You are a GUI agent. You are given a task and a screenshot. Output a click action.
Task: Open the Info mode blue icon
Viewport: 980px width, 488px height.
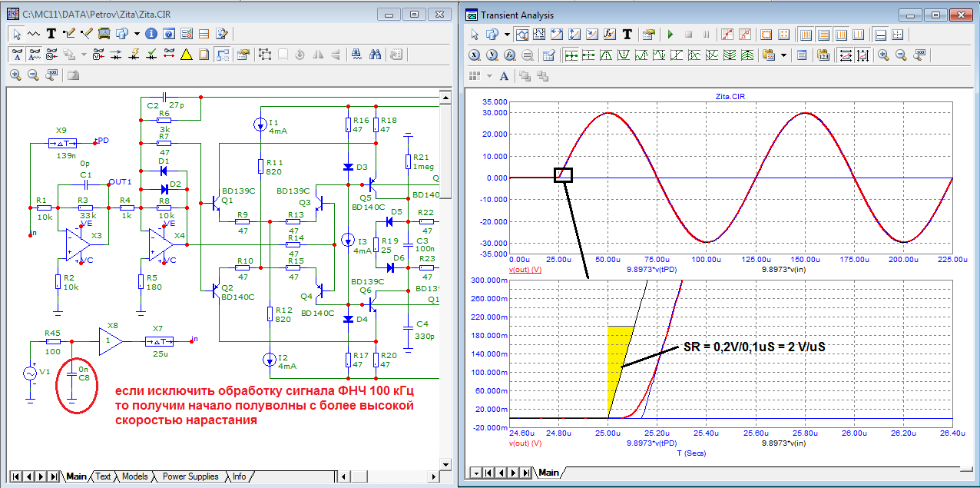151,34
